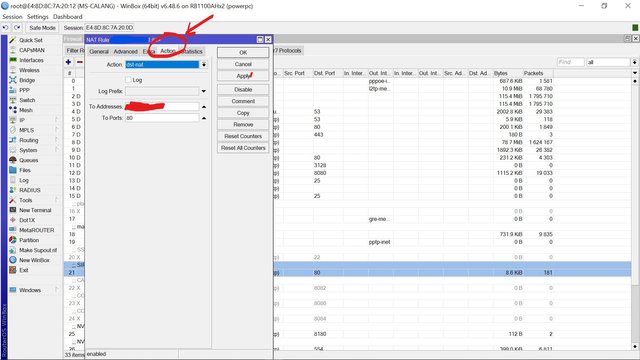Click OK in NAT Rule dialog
Viewport: 640px width, 360px height.
[243, 53]
